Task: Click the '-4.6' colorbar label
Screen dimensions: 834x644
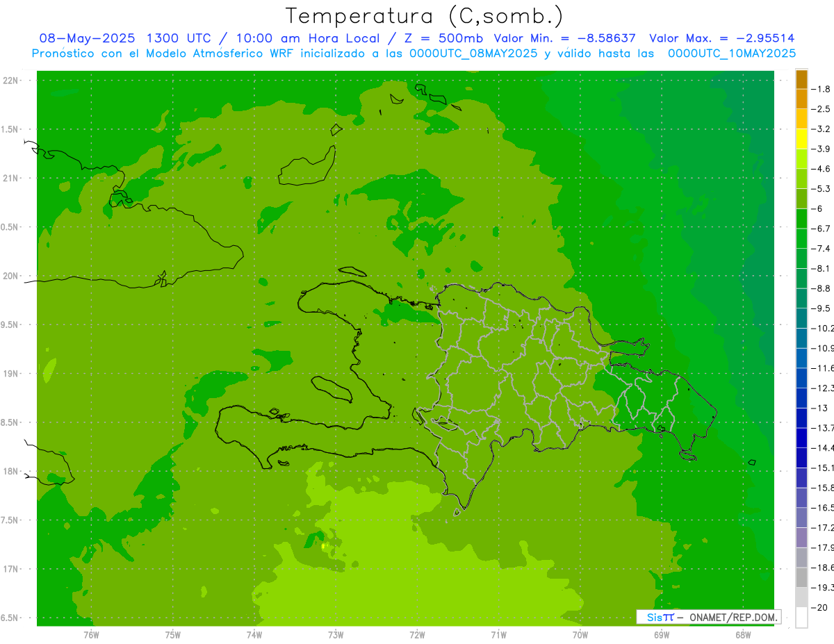Action: 821,169
